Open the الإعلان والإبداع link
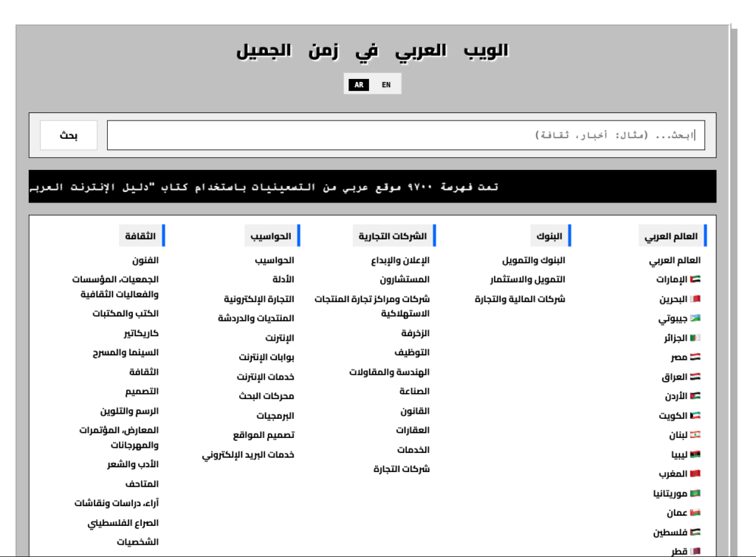Screen dimensions: 756x557 point(400,261)
